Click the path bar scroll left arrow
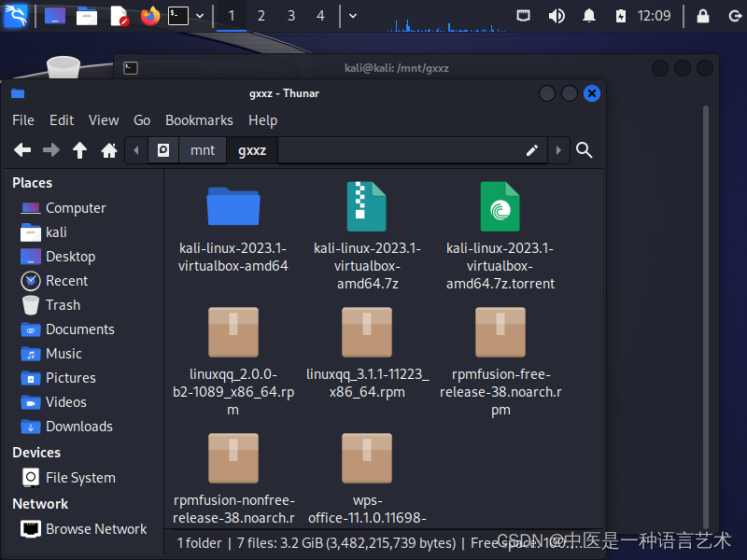 136,150
